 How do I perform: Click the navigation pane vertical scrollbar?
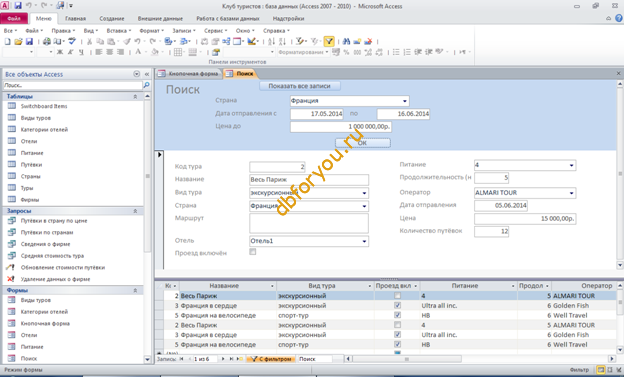coord(147,227)
